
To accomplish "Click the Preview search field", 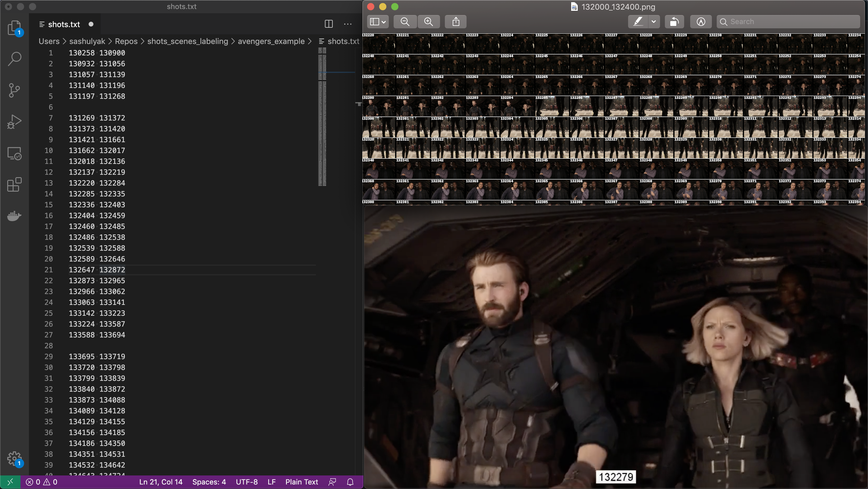I will [788, 22].
